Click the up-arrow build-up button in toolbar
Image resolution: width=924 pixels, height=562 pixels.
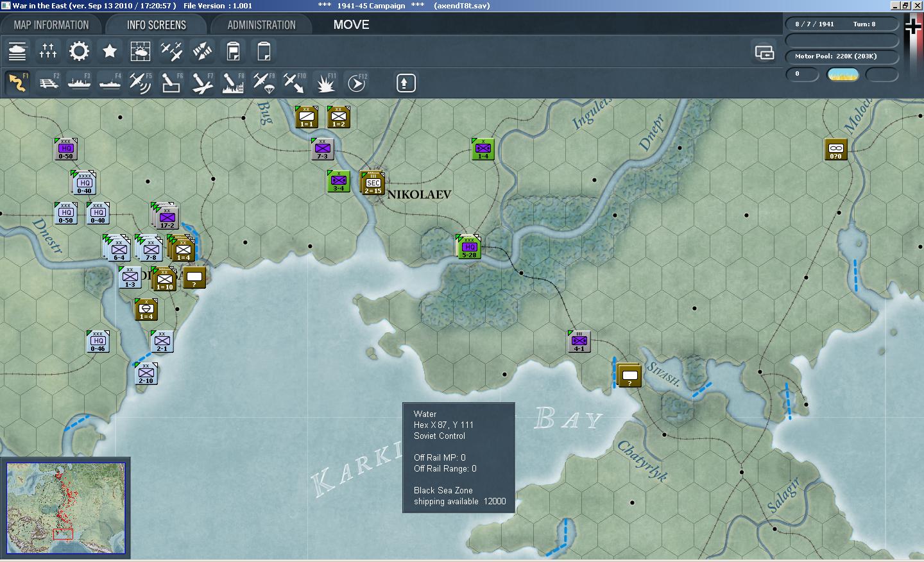click(406, 83)
